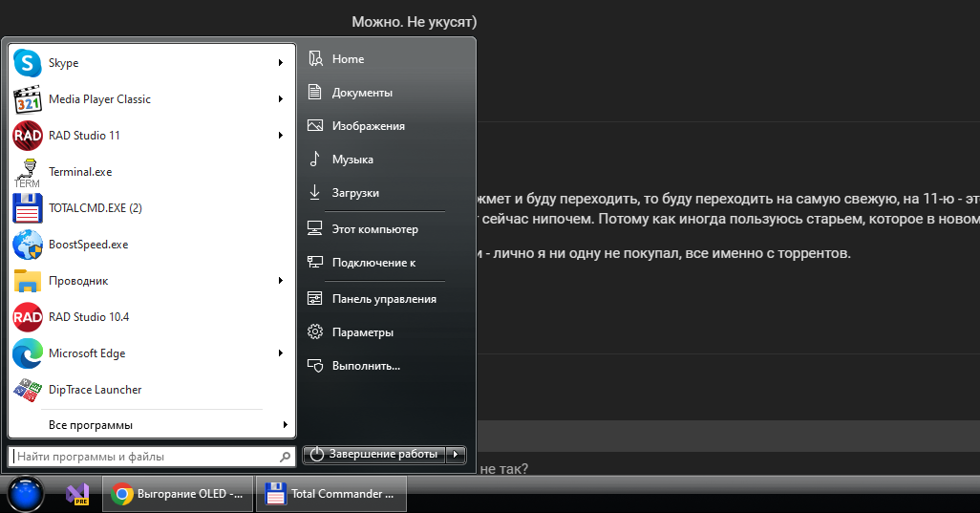
Task: Click the blue Start orb button
Action: coord(26,494)
